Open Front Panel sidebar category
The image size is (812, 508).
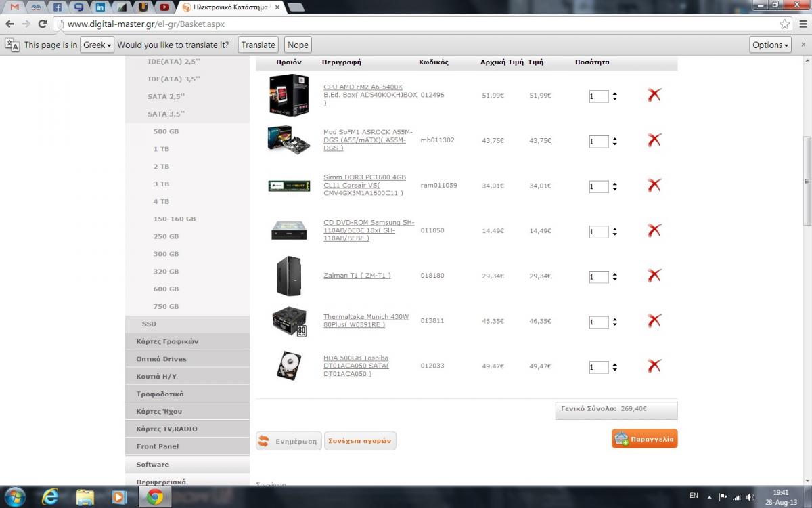158,446
